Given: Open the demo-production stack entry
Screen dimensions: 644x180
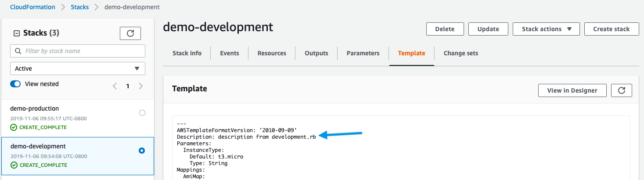Looking at the screenshot, I should coord(78,118).
